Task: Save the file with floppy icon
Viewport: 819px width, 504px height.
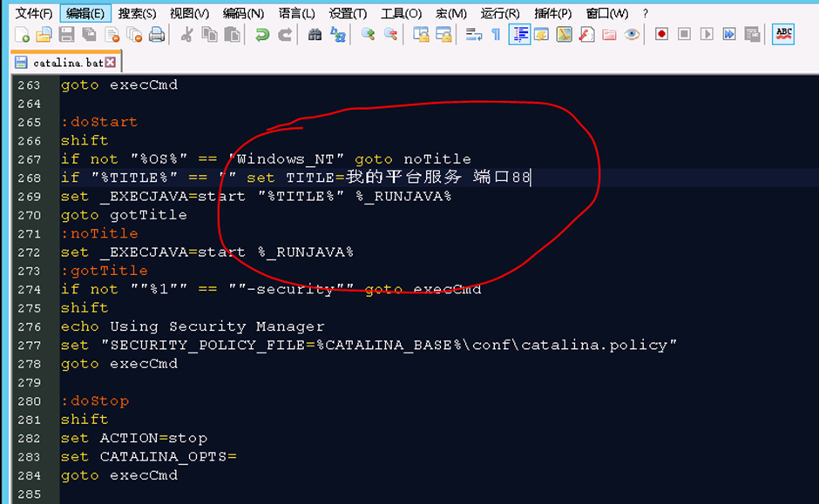Action: (66, 35)
